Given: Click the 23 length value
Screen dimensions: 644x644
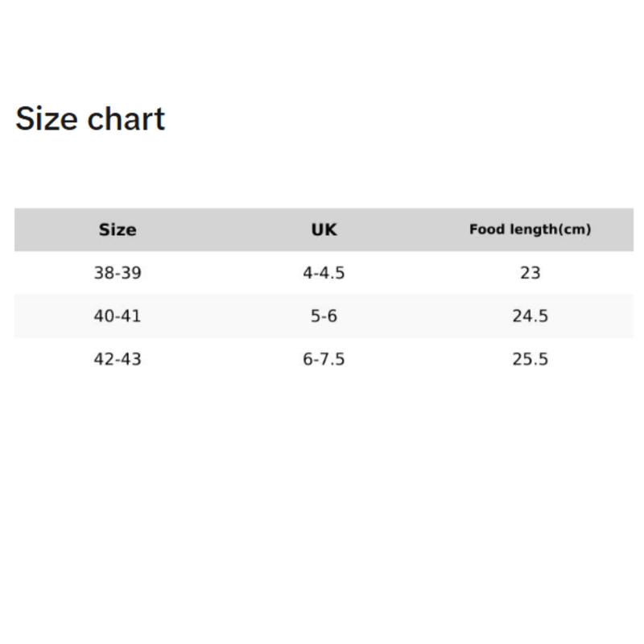Looking at the screenshot, I should pyautogui.click(x=530, y=273).
